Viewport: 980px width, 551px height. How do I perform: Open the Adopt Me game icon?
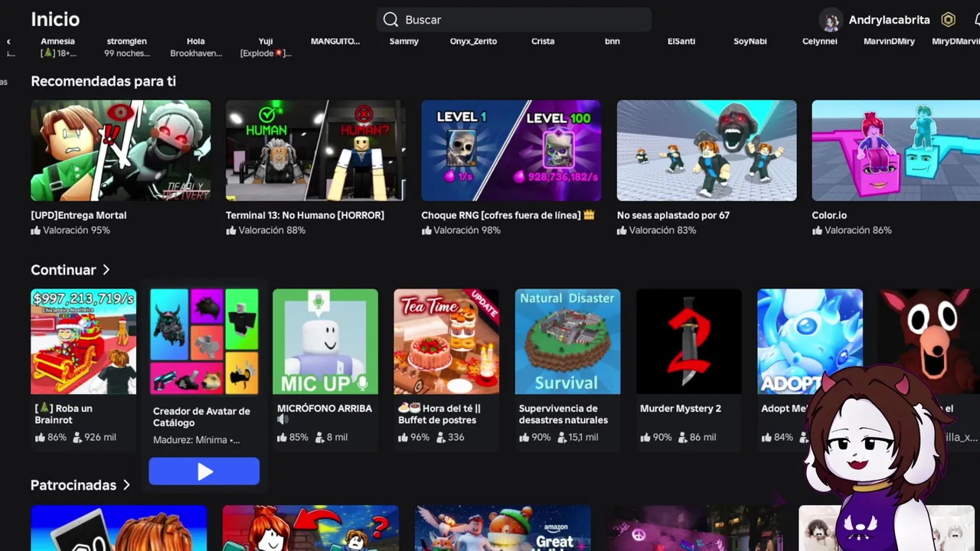pyautogui.click(x=810, y=341)
